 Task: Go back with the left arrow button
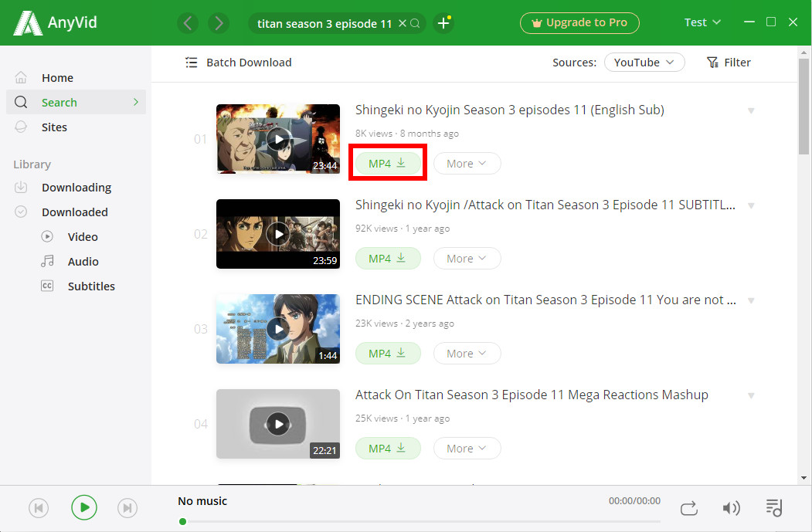coord(188,23)
